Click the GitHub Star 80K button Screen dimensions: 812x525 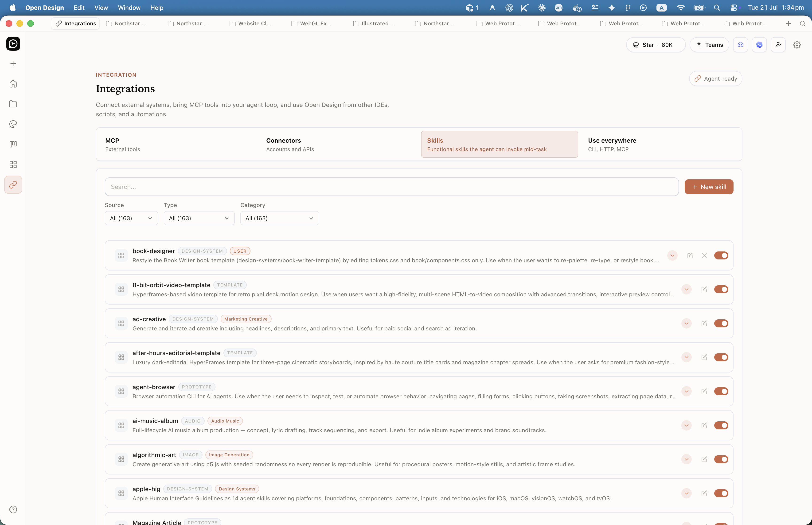(x=656, y=45)
